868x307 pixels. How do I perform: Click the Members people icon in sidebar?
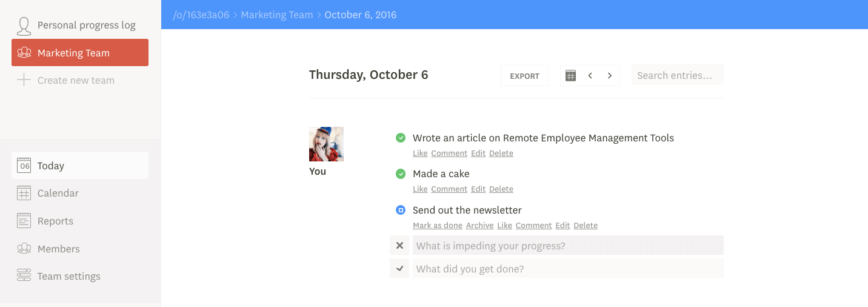point(24,249)
